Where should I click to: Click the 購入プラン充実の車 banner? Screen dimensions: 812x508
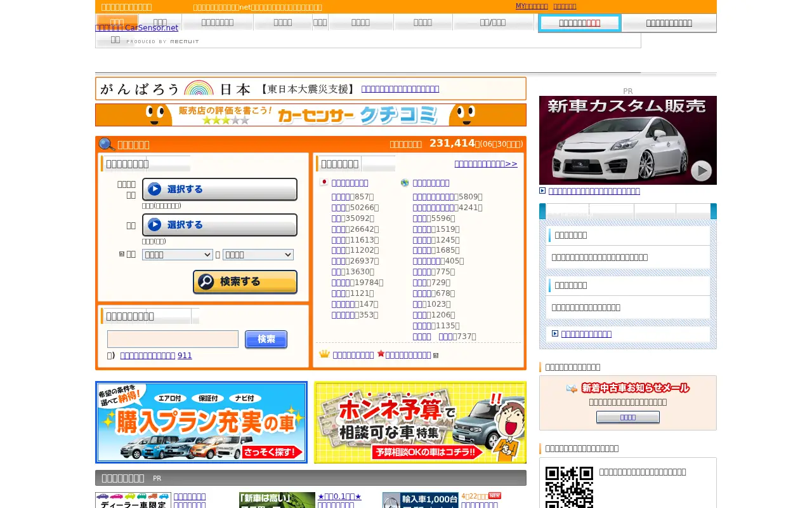point(201,422)
